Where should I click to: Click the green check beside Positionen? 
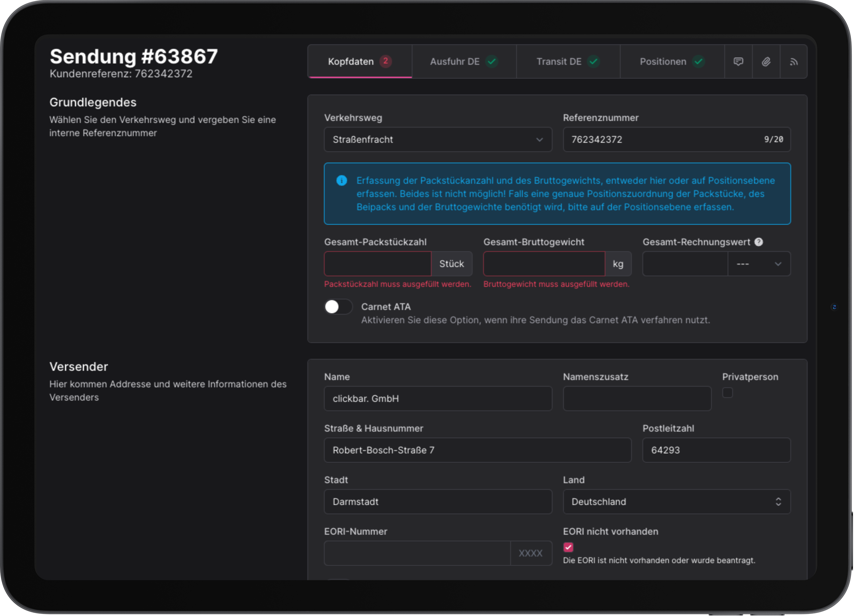(698, 61)
